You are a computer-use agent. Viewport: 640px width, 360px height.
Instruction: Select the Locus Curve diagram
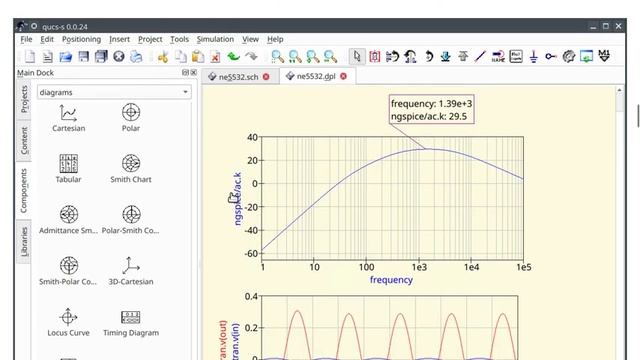(x=69, y=322)
